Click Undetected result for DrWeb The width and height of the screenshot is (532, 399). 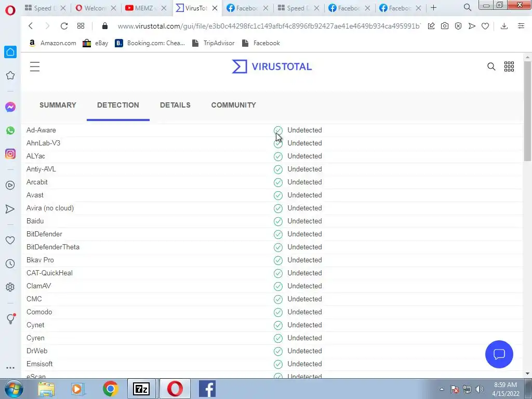tap(304, 351)
